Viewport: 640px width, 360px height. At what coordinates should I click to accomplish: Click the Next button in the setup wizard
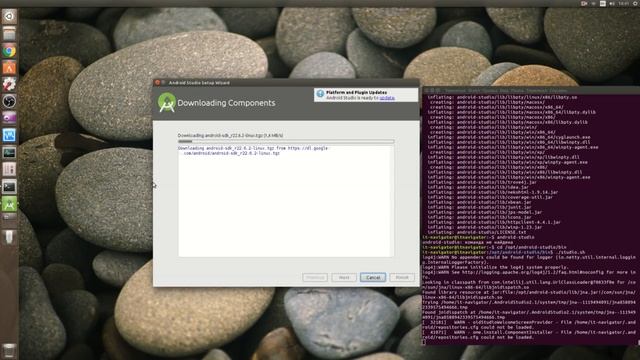pos(344,278)
